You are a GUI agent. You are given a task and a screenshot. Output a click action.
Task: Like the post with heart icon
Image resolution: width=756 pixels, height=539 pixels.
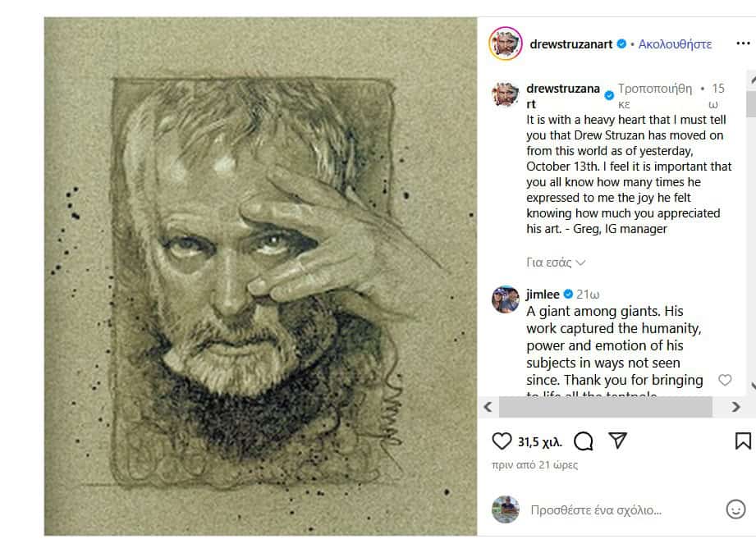502,441
